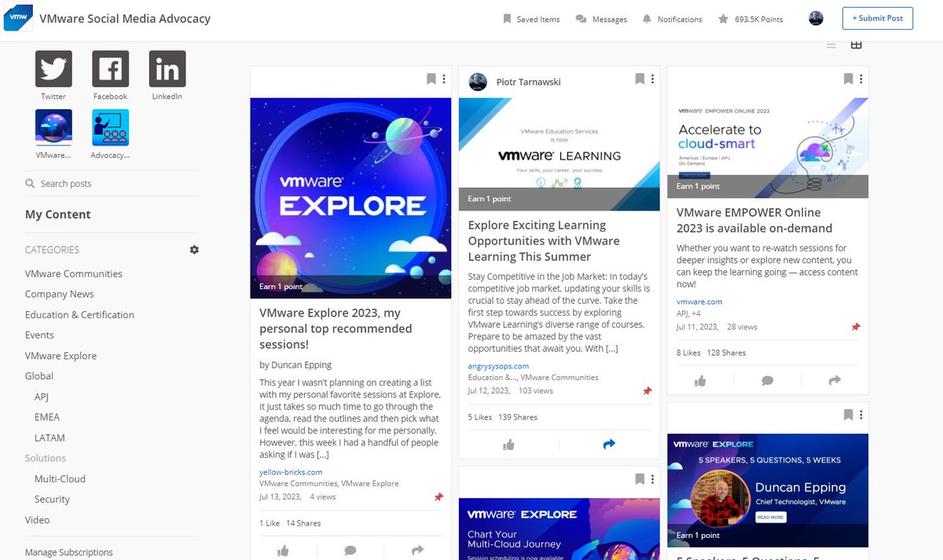
Task: Open the vmware.com source link
Action: click(699, 302)
